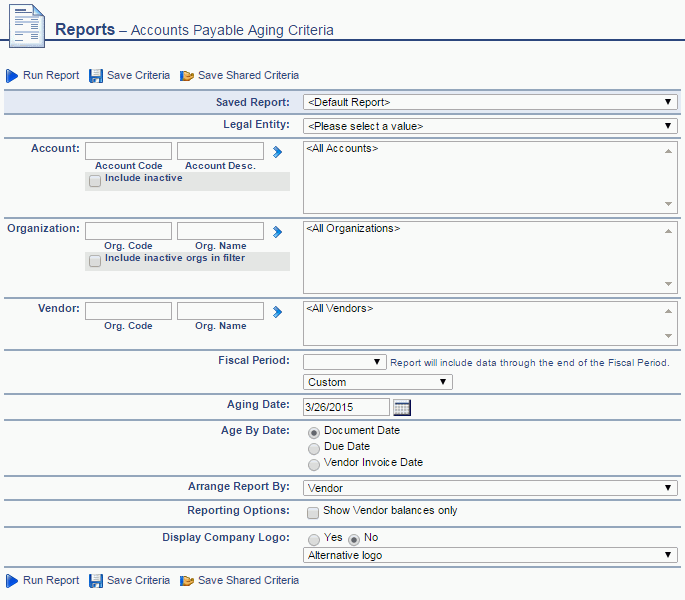
Task: Click the bottom Run Report play icon
Action: click(12, 581)
